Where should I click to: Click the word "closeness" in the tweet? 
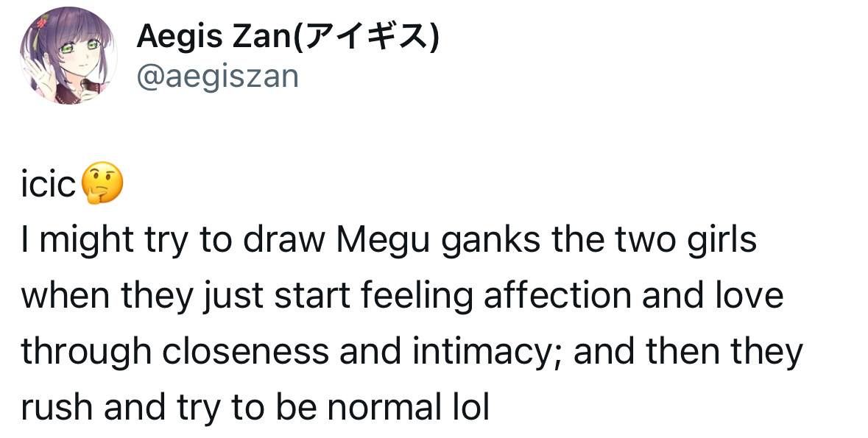[245, 351]
